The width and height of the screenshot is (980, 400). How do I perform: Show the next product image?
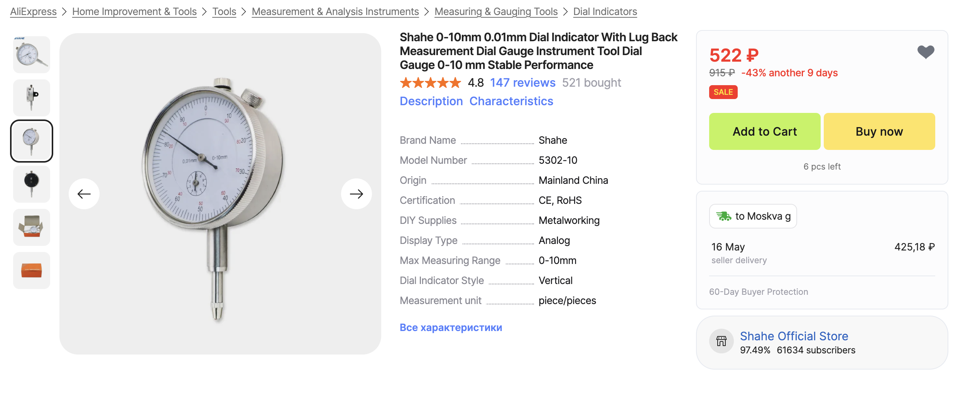coord(356,194)
